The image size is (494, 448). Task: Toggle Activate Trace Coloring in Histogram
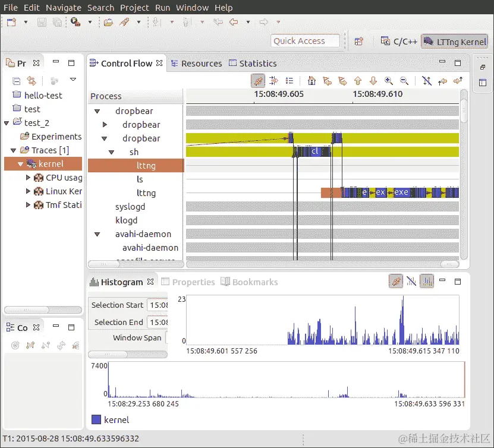point(427,281)
